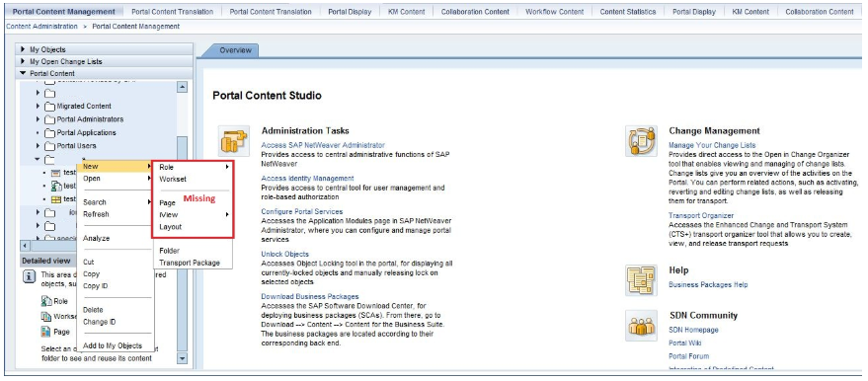Open Download Business Packages link
The width and height of the screenshot is (868, 381).
pos(310,297)
